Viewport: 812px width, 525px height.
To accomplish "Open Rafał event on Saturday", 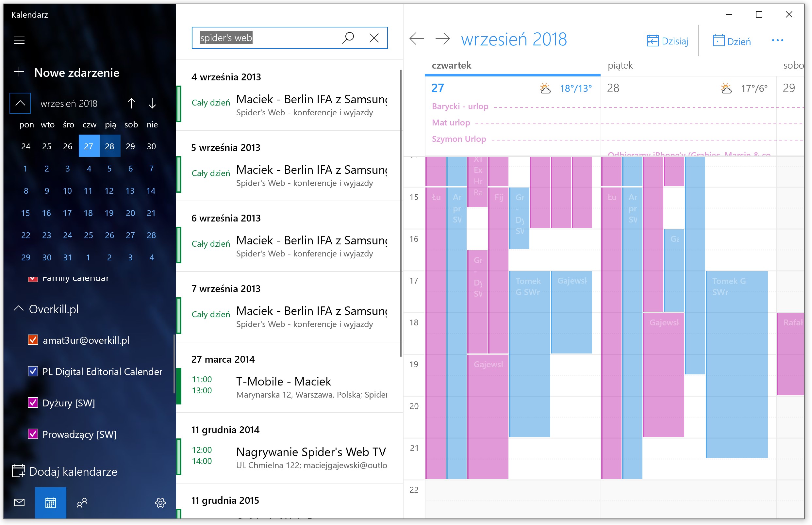I will tap(790, 353).
